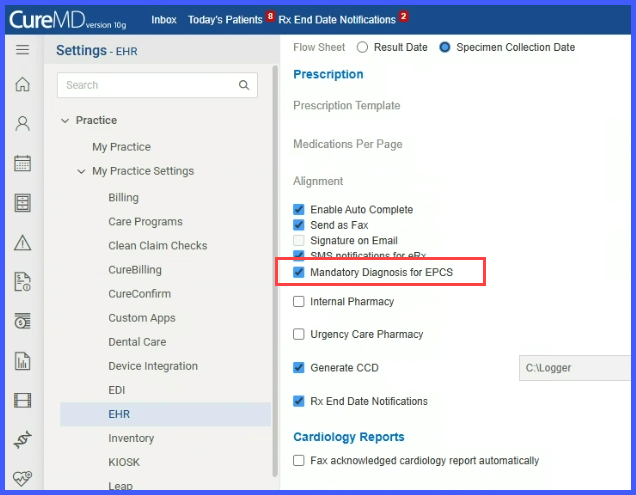The width and height of the screenshot is (636, 495).
Task: Open the DNA helix icon in sidebar
Action: click(22, 439)
